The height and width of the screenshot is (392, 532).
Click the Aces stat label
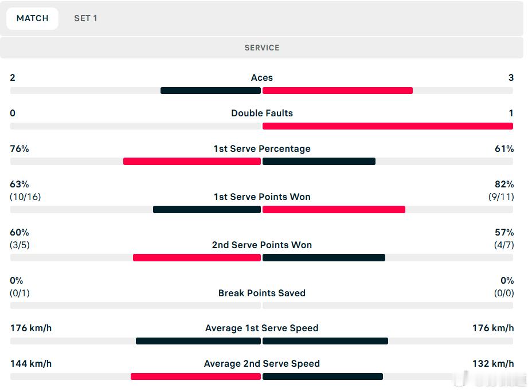coord(261,77)
